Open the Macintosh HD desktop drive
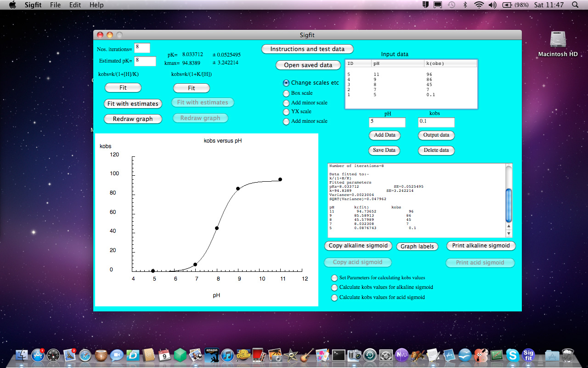Screen dimensions: 588x368 coord(558,40)
